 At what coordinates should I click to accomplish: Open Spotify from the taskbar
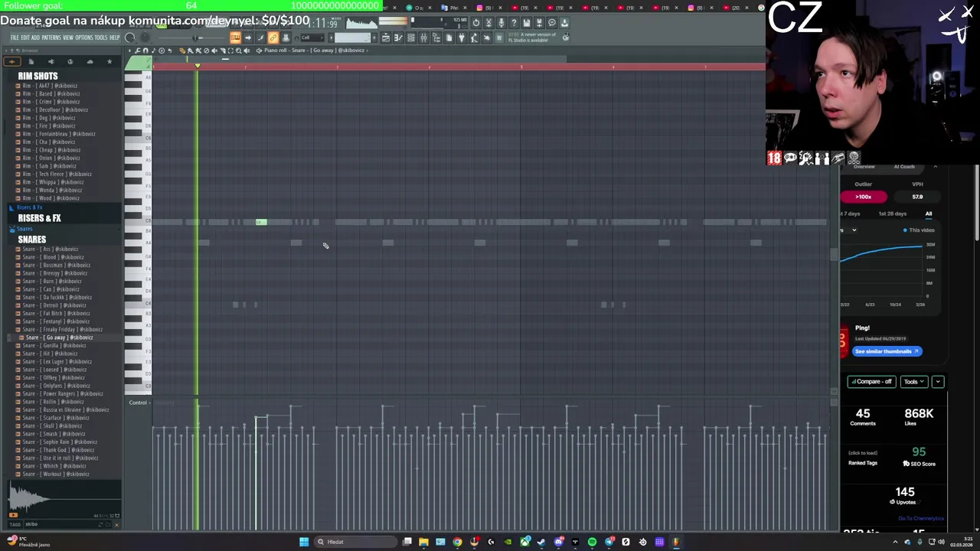593,542
